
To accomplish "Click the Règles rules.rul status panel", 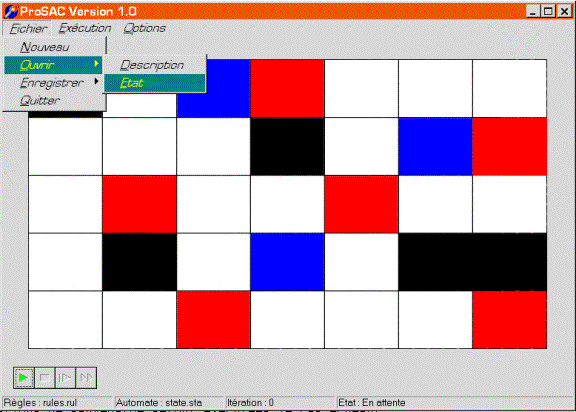I will [x=57, y=402].
